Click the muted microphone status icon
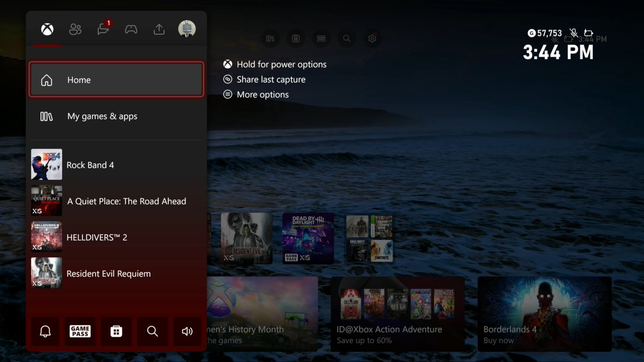 pos(574,33)
